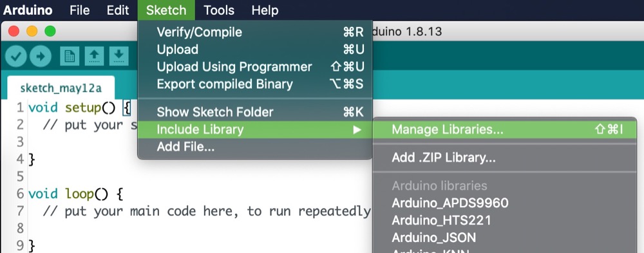Viewport: 644px width, 253px height.
Task: Click line number 9 closing brace
Action: [x=32, y=246]
